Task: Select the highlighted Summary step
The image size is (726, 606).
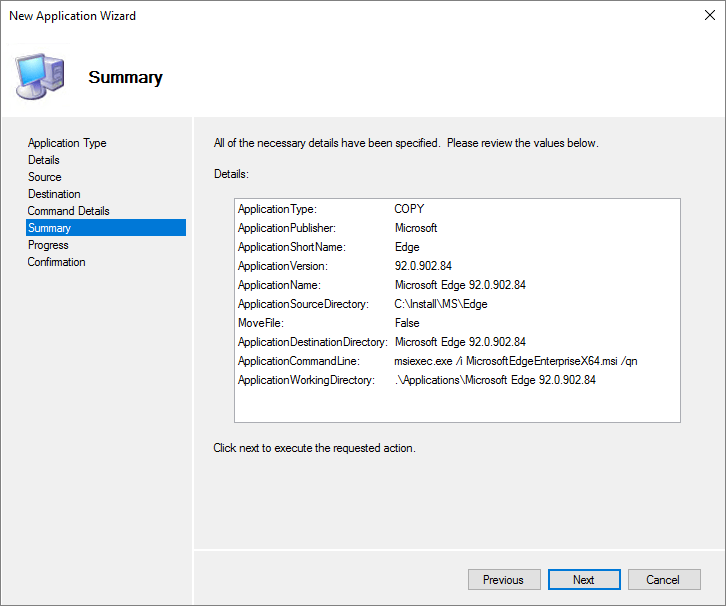Action: pyautogui.click(x=50, y=228)
